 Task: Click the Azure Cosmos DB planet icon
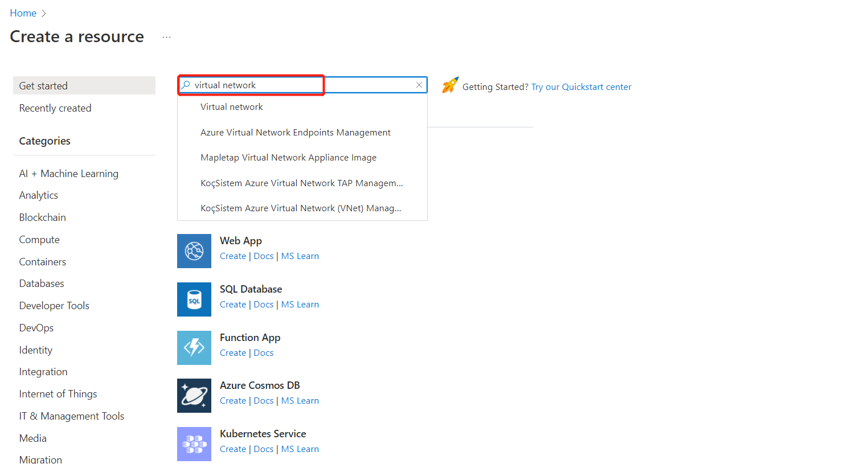[194, 396]
